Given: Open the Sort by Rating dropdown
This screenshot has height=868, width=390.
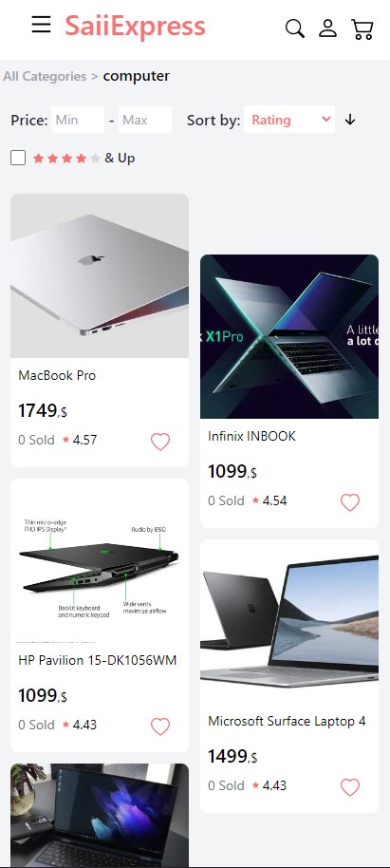Looking at the screenshot, I should click(x=289, y=120).
